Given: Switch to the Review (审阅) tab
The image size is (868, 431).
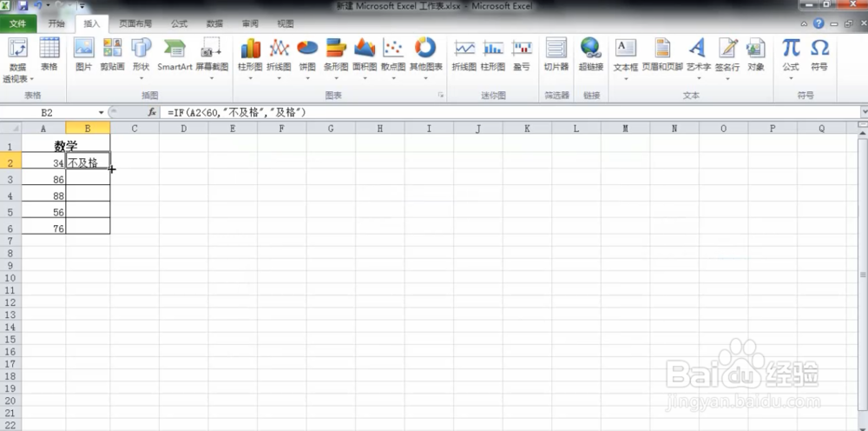Looking at the screenshot, I should [x=250, y=23].
